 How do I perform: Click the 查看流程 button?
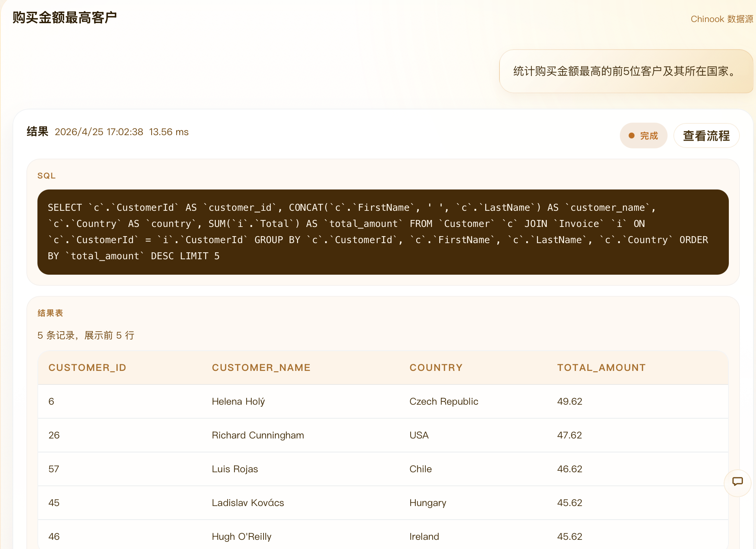point(706,136)
